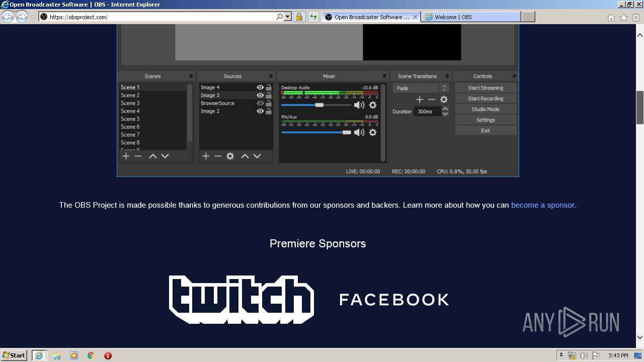
Task: Switch to the Open Broadcaster Software tab
Action: click(x=371, y=17)
